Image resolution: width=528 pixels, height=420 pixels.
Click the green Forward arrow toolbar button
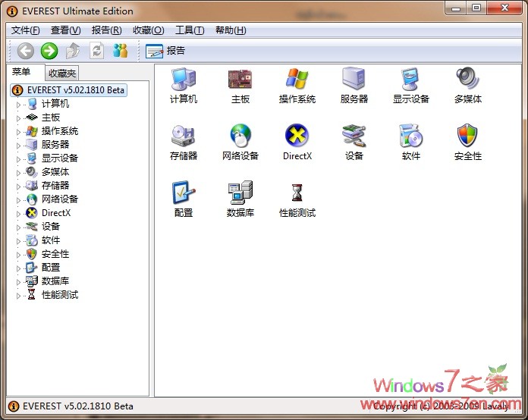(x=49, y=51)
